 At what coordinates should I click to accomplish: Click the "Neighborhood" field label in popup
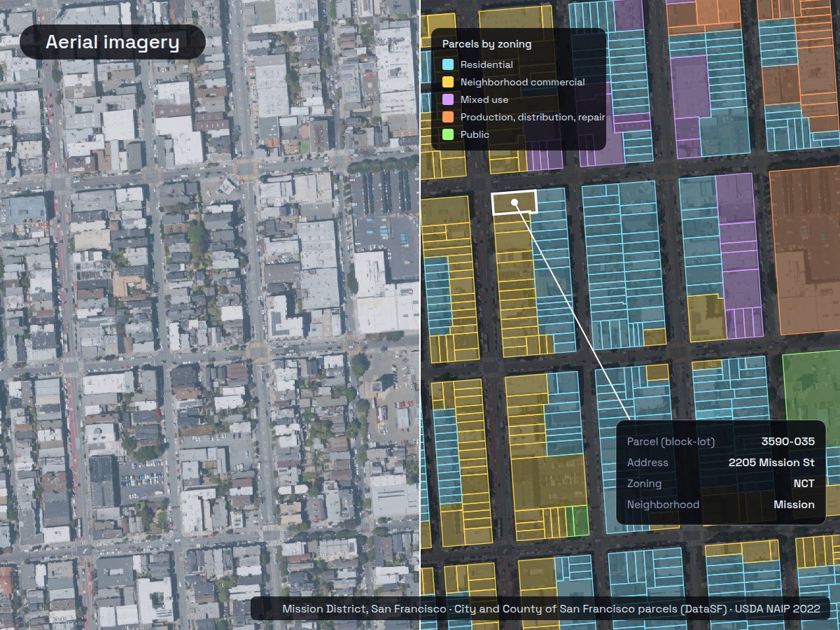coord(663,505)
